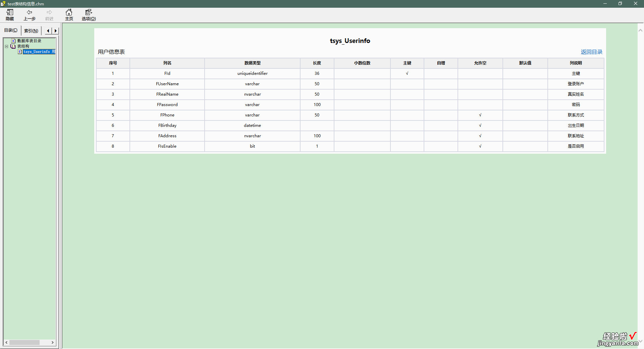Click the 自增 column header
Image resolution: width=644 pixels, height=349 pixels.
(x=441, y=63)
